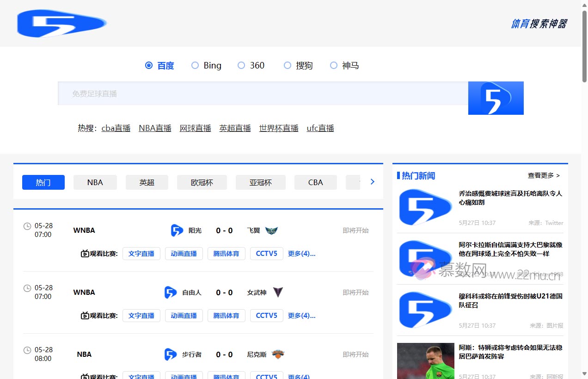This screenshot has height=379, width=588.
Task: Expand 更多(4) sources for 自由人 match
Action: (301, 316)
